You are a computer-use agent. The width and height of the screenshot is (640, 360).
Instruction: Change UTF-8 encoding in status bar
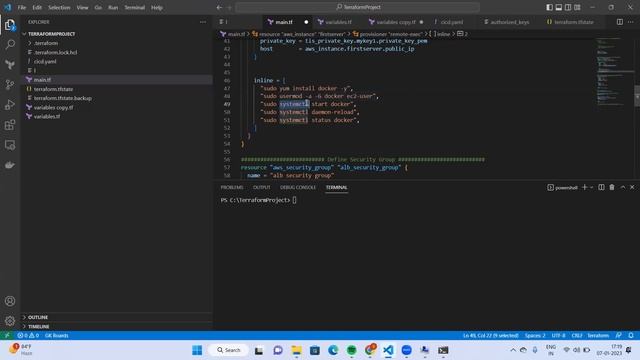(558, 336)
